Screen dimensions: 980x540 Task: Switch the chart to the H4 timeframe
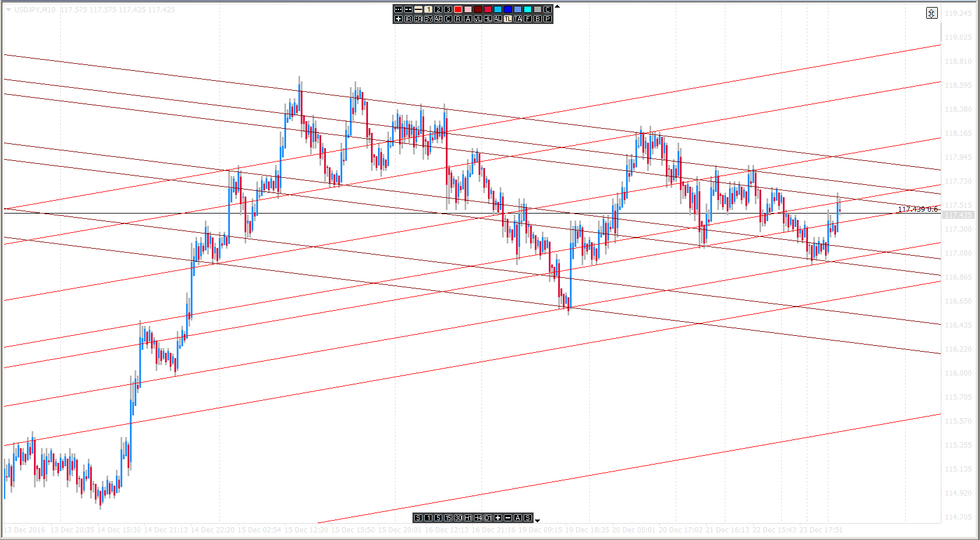pyautogui.click(x=478, y=518)
